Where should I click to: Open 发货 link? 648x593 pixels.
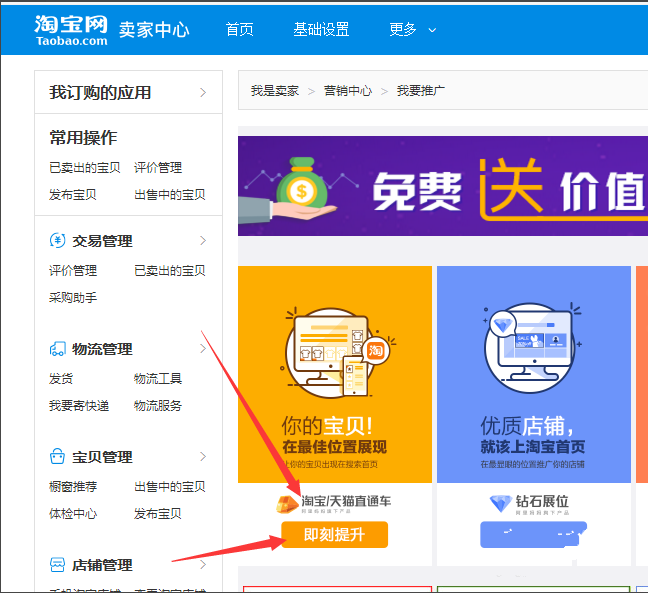pyautogui.click(x=61, y=379)
